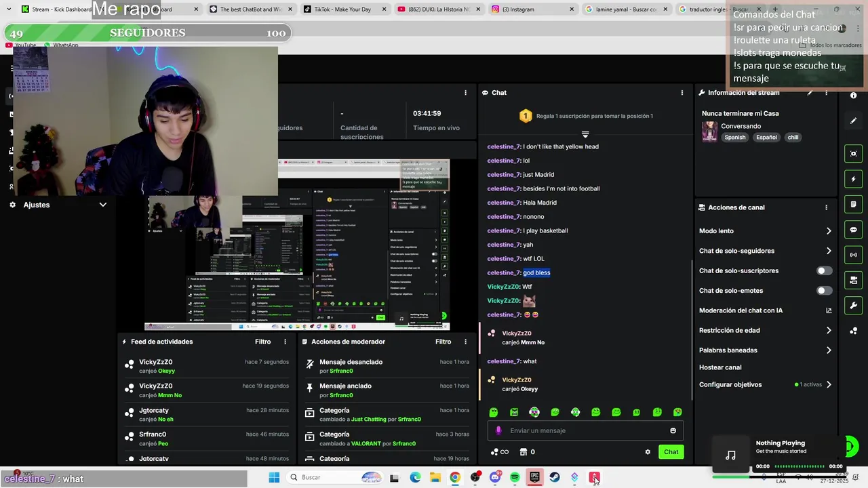
Task: Click the Spanish stream tag
Action: pyautogui.click(x=734, y=138)
